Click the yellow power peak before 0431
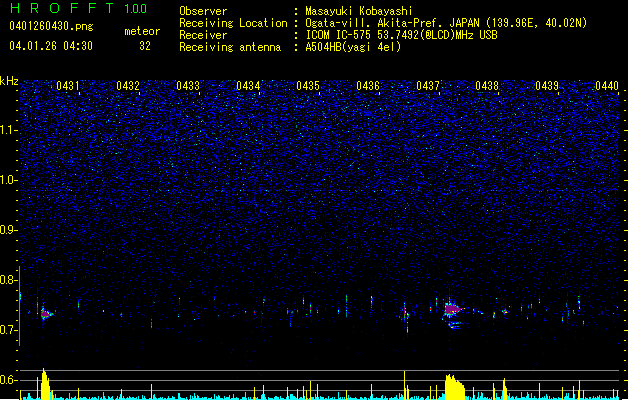The height and width of the screenshot is (400, 629). pos(45,384)
